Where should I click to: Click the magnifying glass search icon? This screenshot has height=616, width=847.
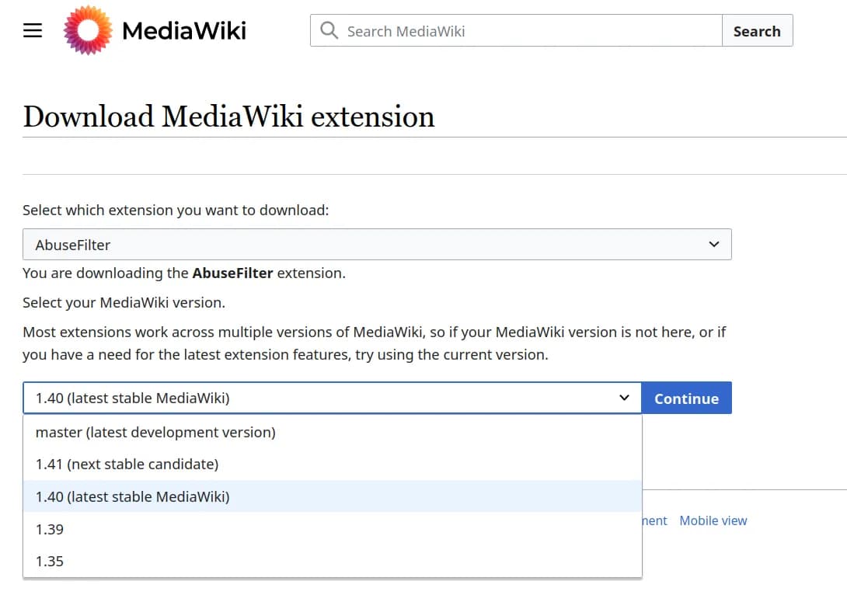328,30
